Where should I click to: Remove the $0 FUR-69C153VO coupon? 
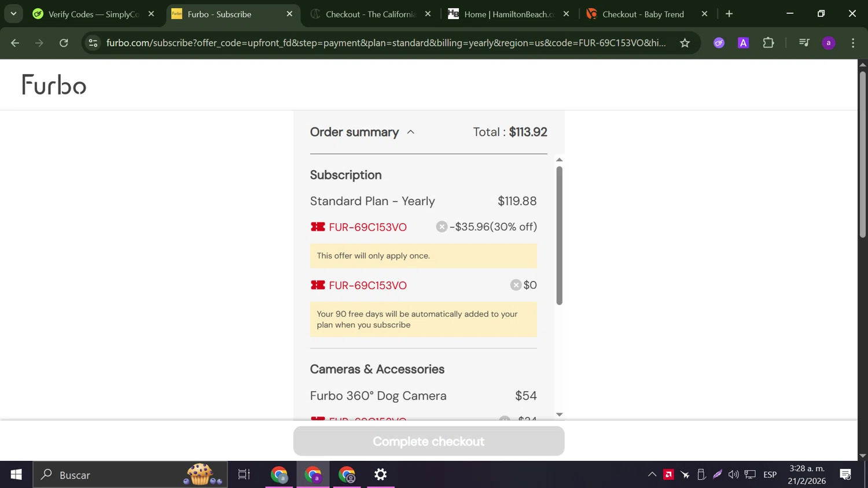(x=516, y=285)
